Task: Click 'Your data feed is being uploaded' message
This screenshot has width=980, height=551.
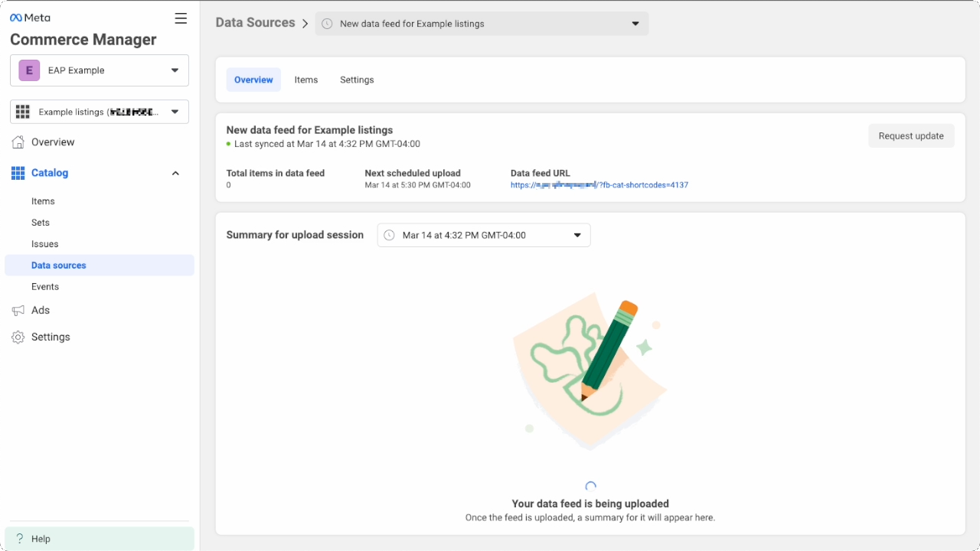Action: pyautogui.click(x=590, y=504)
